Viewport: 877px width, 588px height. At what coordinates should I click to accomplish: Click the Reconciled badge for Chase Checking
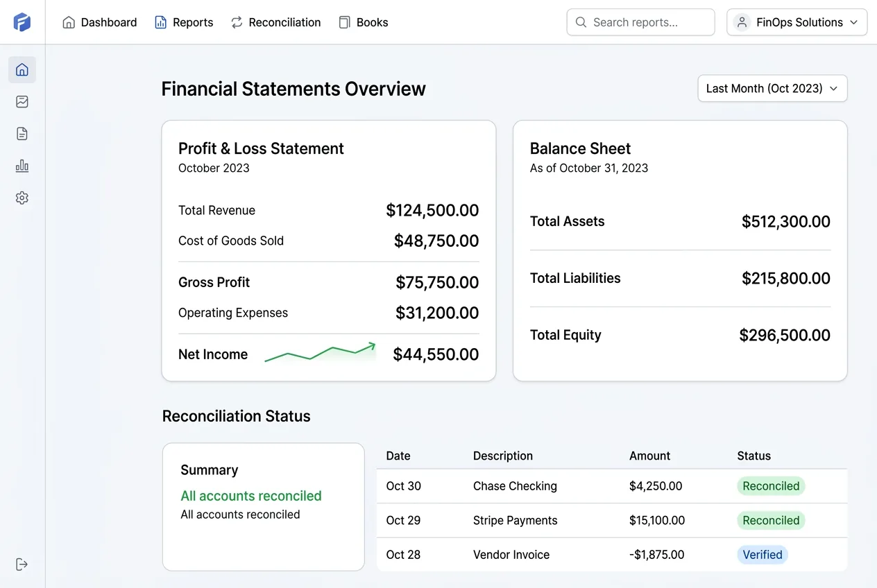[x=771, y=486]
